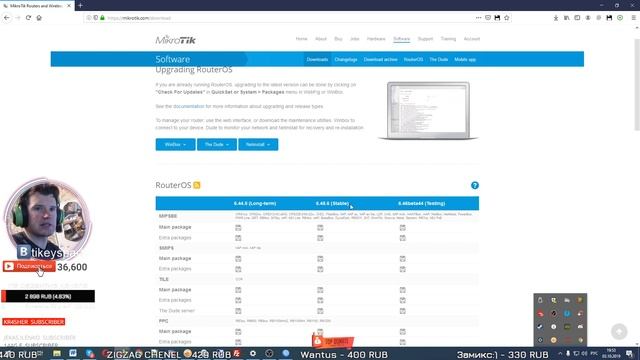Click the Long-term version column header
The height and width of the screenshot is (360, 640).
255,203
